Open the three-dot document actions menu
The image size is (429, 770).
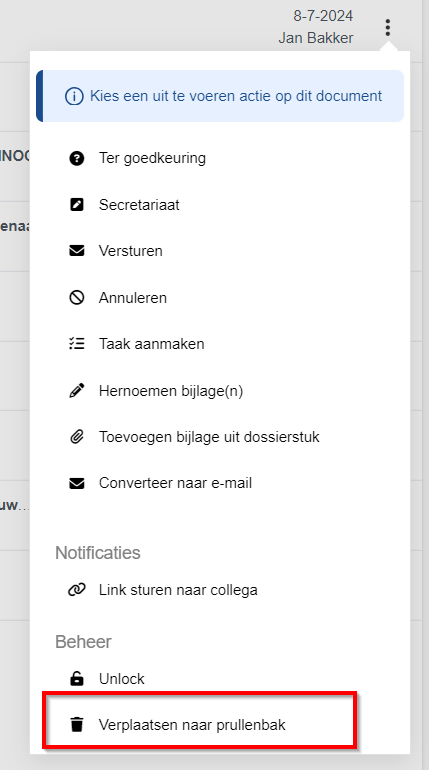tap(387, 28)
